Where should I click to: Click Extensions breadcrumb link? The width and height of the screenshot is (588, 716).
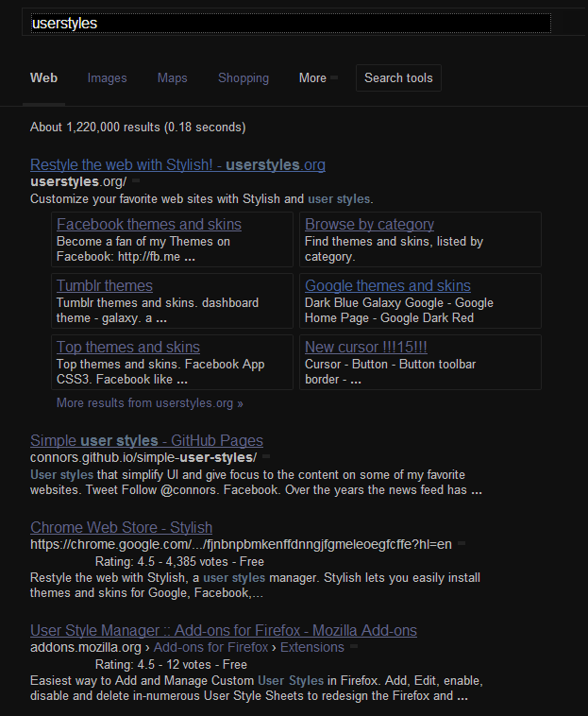(x=312, y=647)
